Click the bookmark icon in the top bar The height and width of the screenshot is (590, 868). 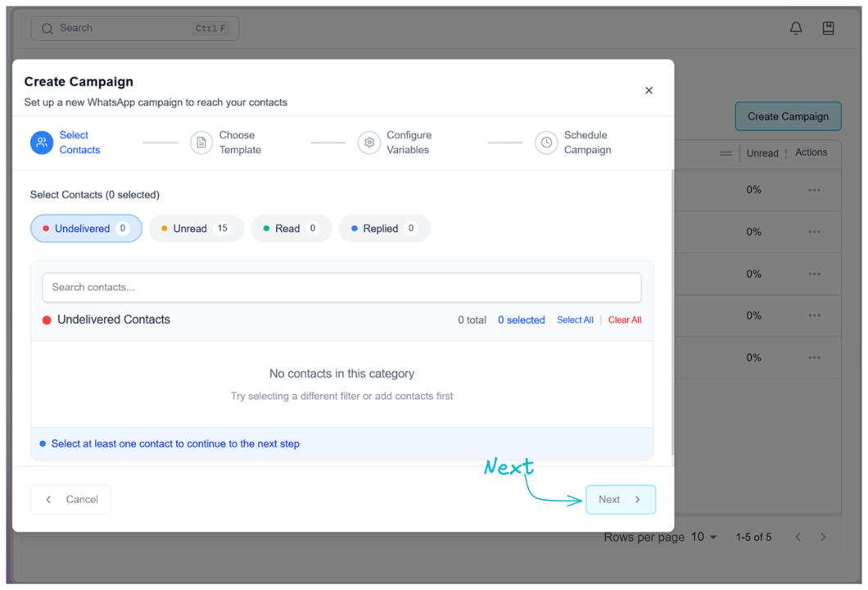(x=828, y=27)
